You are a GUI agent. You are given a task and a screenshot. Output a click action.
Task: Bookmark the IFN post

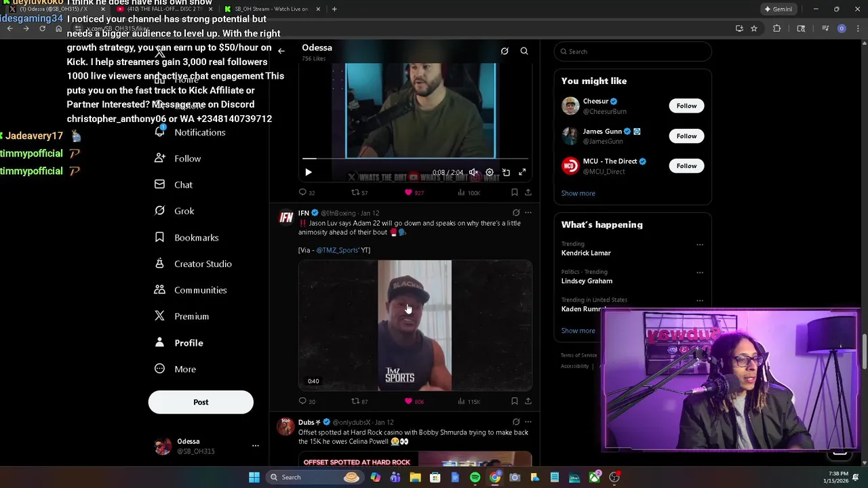[x=514, y=401]
